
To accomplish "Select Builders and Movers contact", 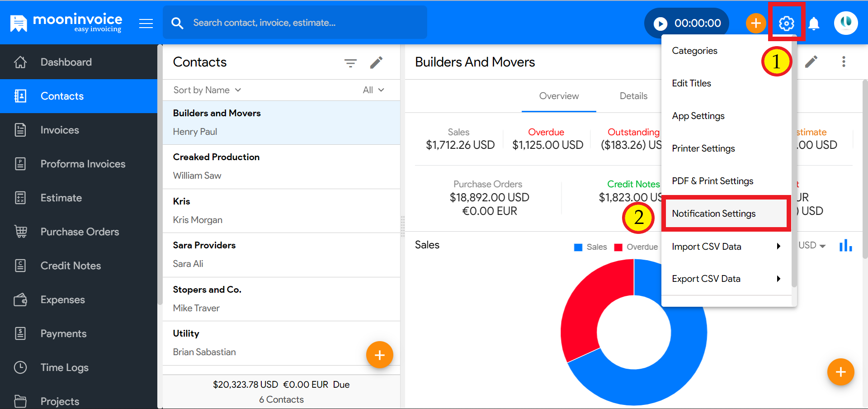I will tap(281, 123).
